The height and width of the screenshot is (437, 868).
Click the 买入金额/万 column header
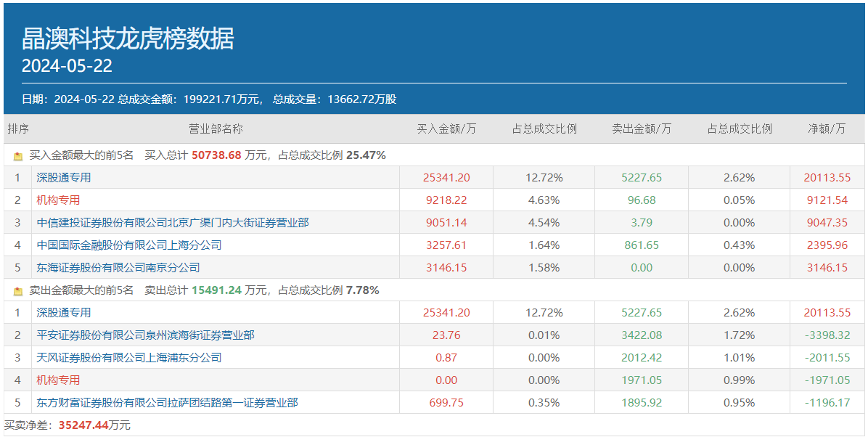click(446, 129)
